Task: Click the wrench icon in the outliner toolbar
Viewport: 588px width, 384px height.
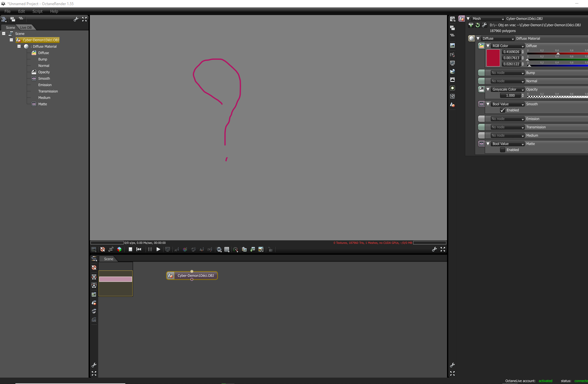Action: [x=76, y=19]
